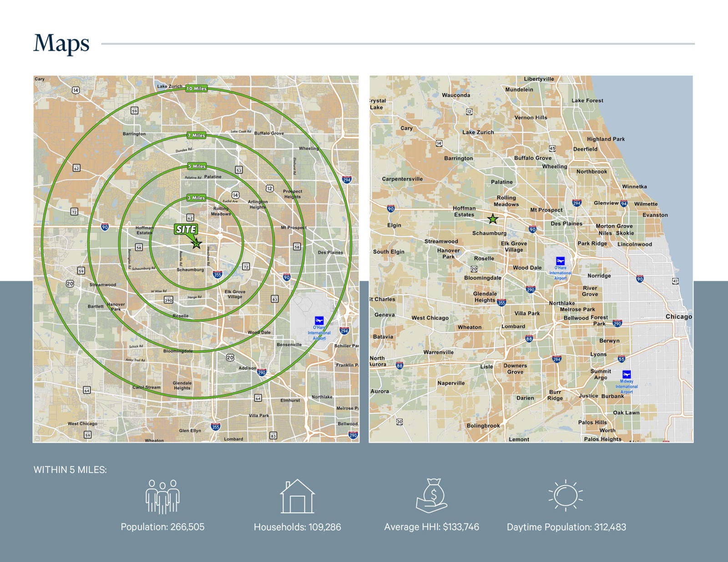
Task: Click the people icon above Population
Action: pos(162,497)
